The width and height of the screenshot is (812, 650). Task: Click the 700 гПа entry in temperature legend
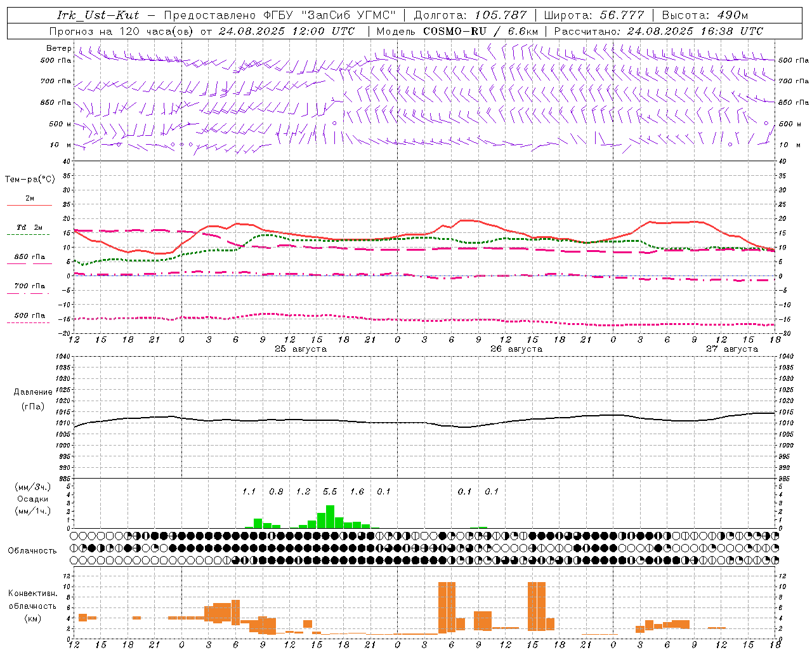[30, 286]
